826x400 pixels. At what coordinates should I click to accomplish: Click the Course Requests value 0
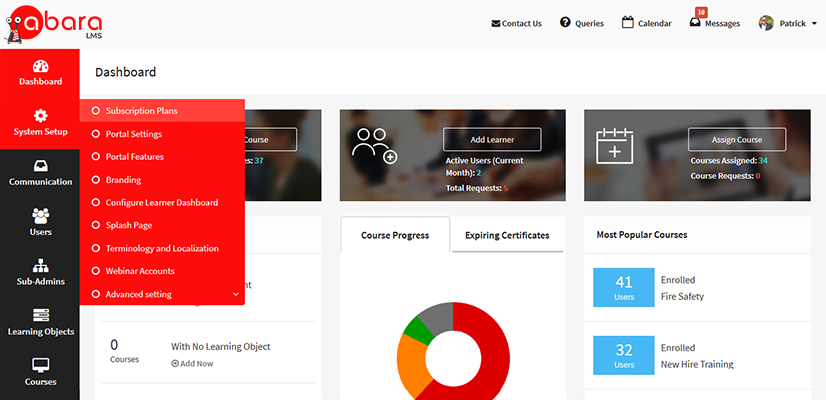click(758, 176)
